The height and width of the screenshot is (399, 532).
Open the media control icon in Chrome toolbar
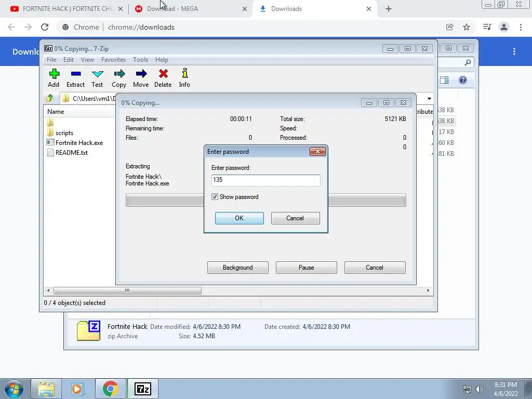click(x=487, y=27)
